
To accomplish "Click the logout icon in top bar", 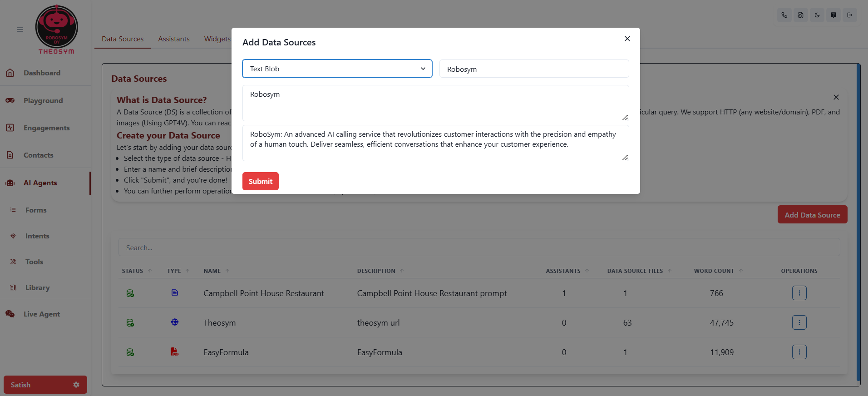I will point(849,15).
